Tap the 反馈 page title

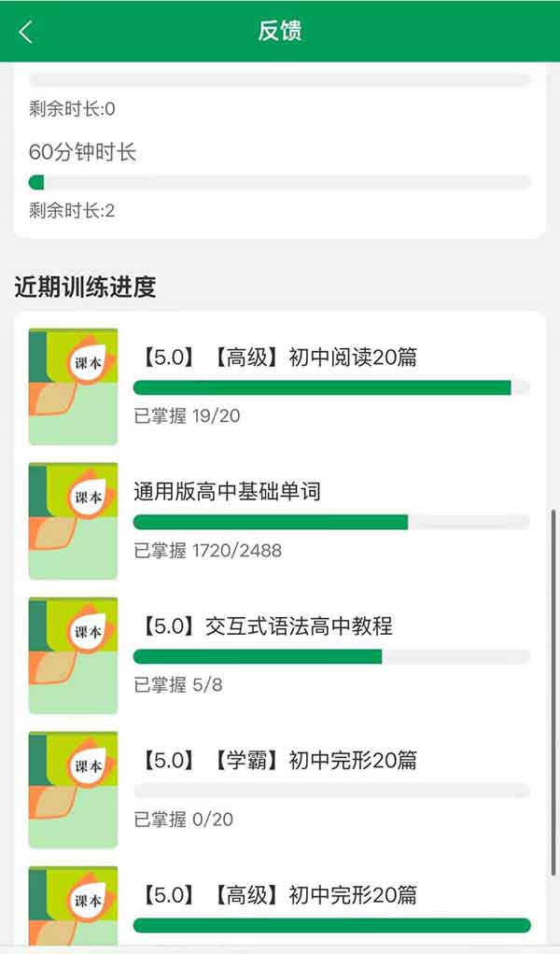pos(280,31)
